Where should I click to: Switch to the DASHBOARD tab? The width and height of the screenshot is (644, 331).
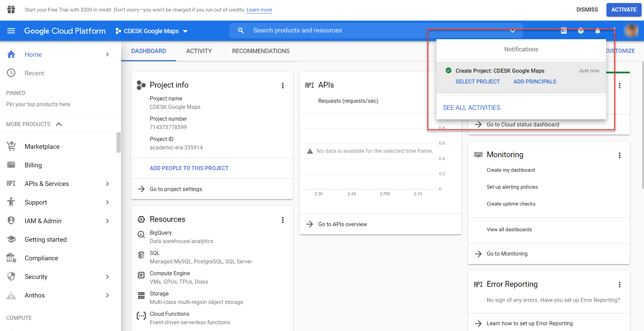click(148, 51)
